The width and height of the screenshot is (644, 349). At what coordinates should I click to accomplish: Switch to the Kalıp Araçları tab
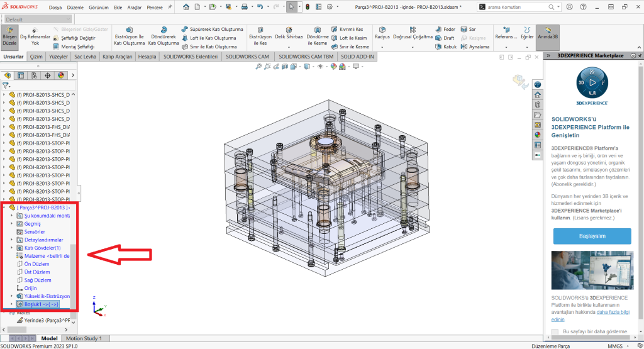(118, 57)
